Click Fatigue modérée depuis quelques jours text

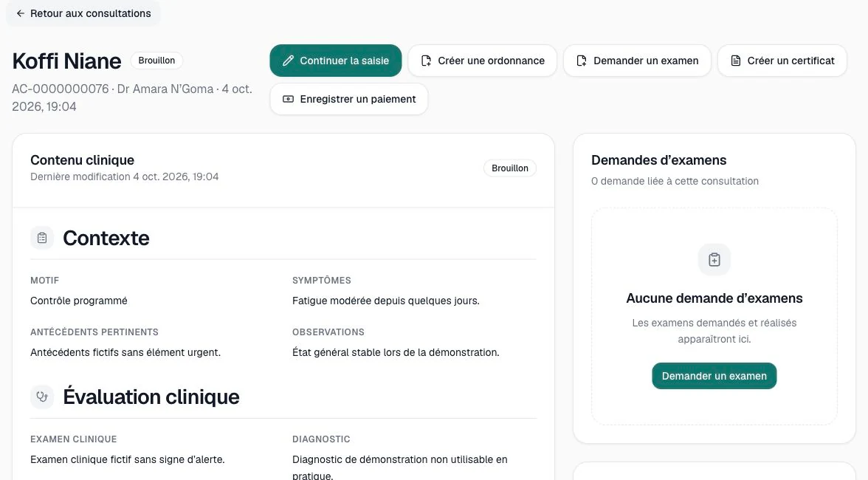point(386,301)
